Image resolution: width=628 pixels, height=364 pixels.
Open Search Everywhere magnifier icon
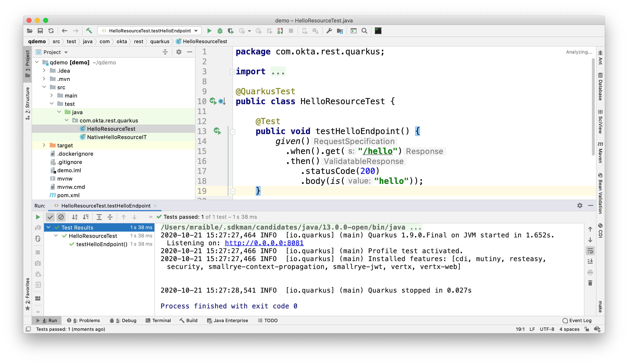point(364,31)
